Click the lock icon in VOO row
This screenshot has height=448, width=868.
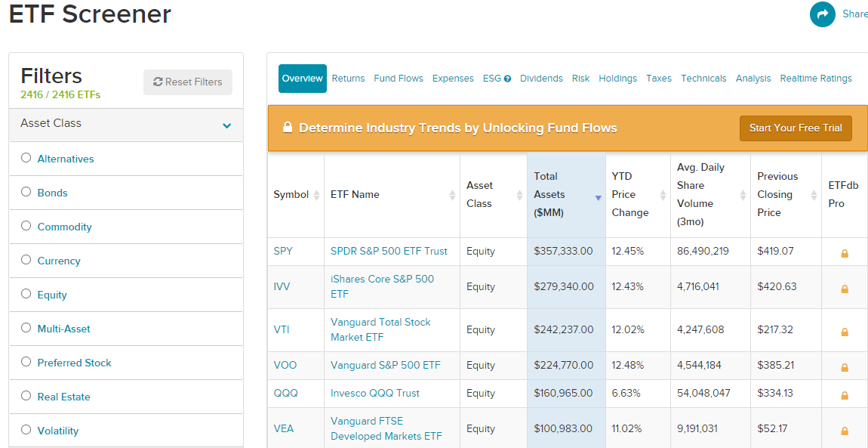(x=845, y=368)
